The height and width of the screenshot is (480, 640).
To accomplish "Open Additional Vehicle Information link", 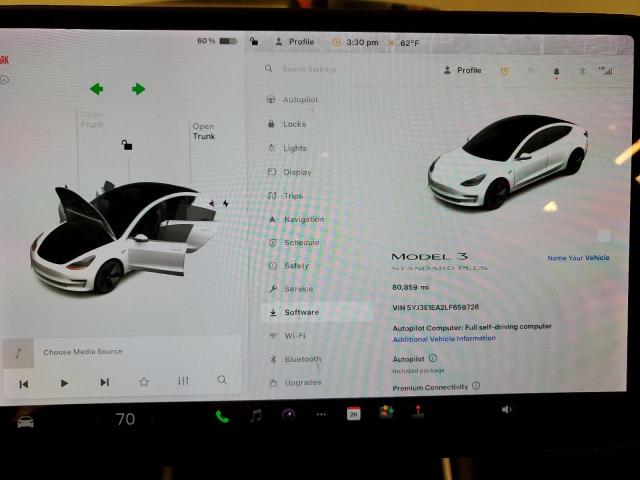I will click(x=444, y=339).
